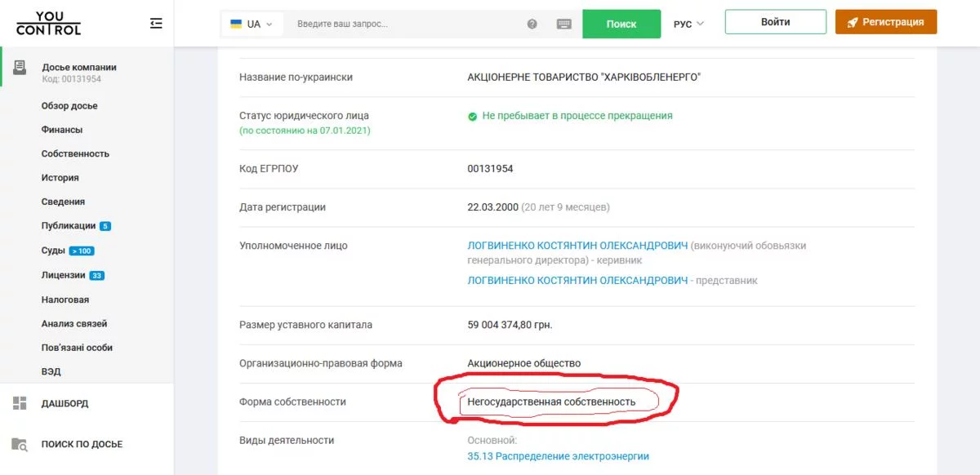
Task: Click the orange Регистрация button
Action: (x=886, y=22)
